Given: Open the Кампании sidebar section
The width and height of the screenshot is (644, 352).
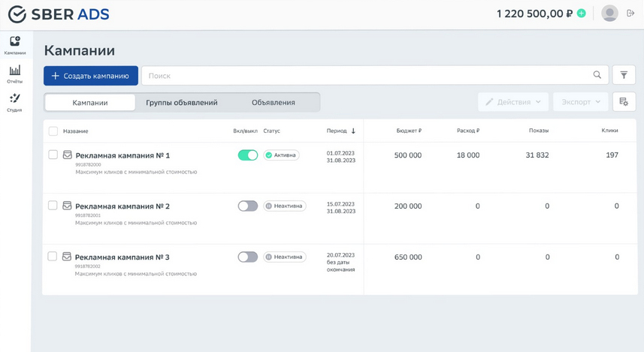Looking at the screenshot, I should click(x=15, y=45).
